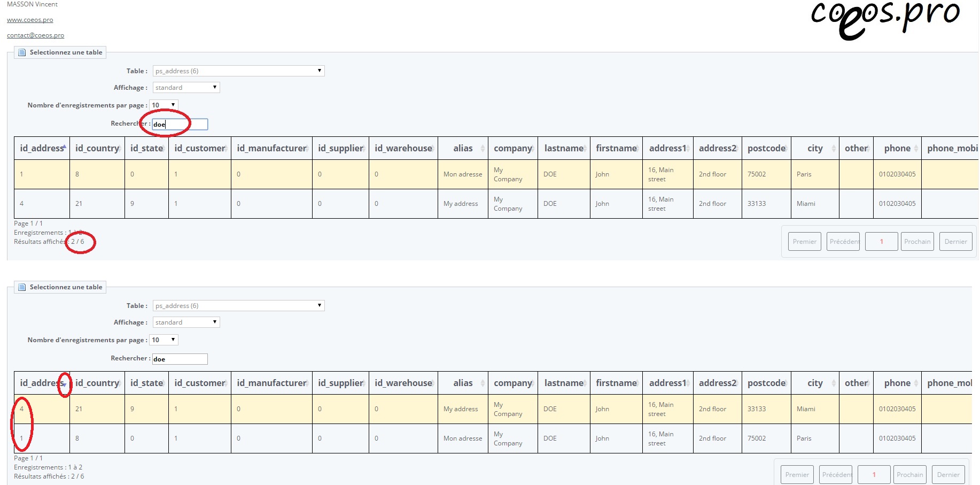Sort upper table by the lastname header
980x485 pixels.
(x=563, y=149)
